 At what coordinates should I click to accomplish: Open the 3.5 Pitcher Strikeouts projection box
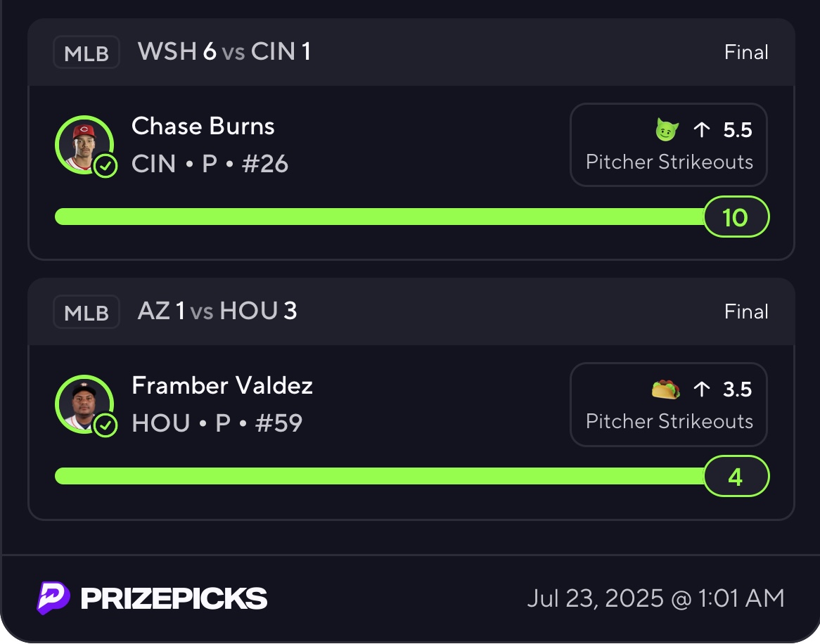pyautogui.click(x=668, y=404)
